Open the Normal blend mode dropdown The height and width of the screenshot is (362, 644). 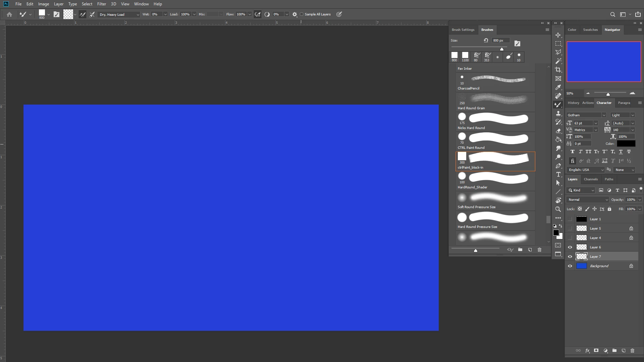[588, 200]
